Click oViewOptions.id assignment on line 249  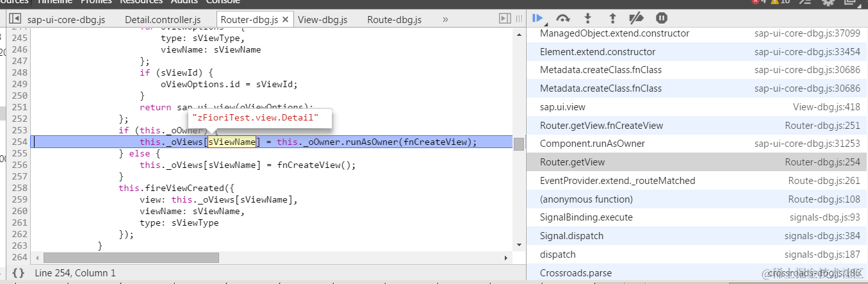[x=229, y=83]
